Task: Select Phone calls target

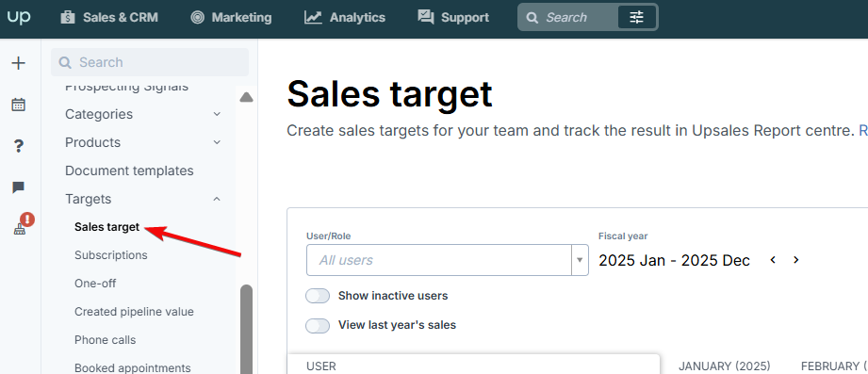Action: [x=106, y=340]
